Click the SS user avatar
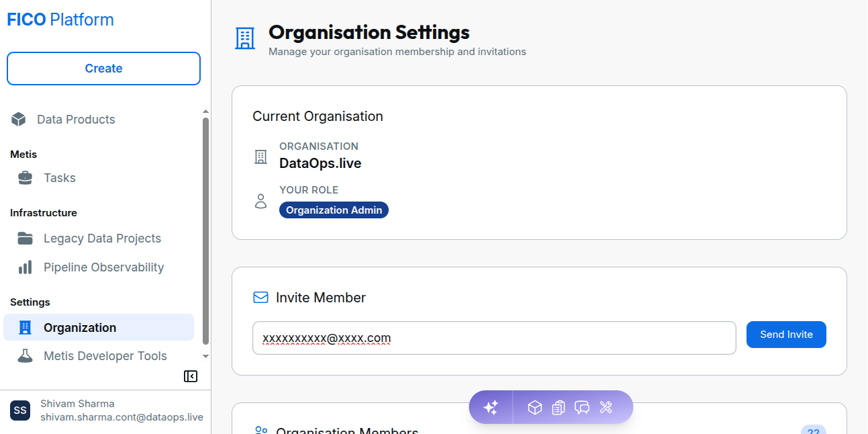The height and width of the screenshot is (434, 868). pyautogui.click(x=20, y=410)
